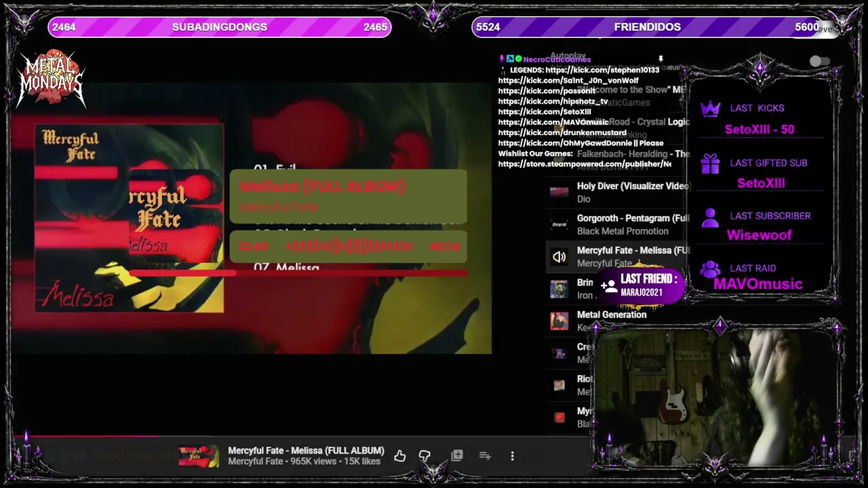Click the 'LAST GIFTED SUB' label
The image size is (868, 488).
pyautogui.click(x=768, y=163)
